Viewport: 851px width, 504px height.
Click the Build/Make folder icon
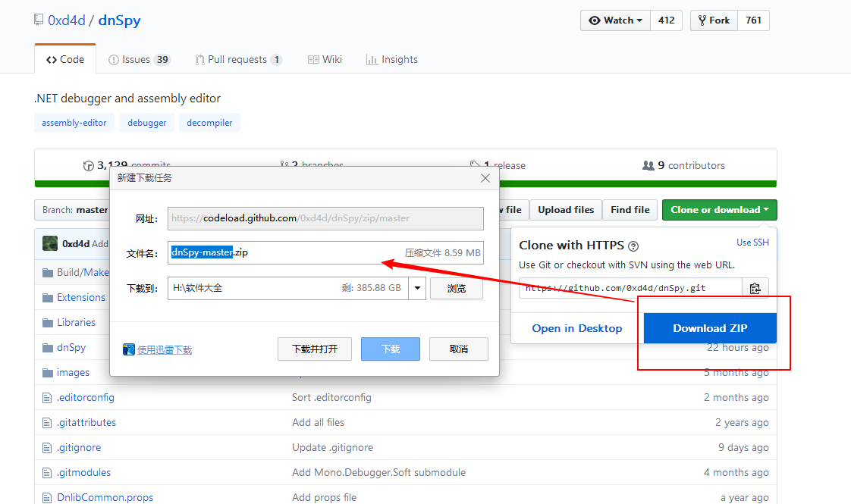48,272
